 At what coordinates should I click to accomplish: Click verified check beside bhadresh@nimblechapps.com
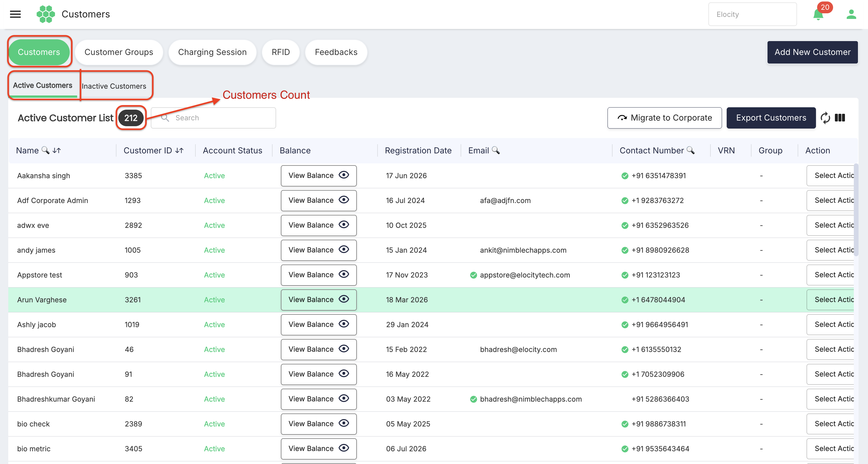point(473,399)
